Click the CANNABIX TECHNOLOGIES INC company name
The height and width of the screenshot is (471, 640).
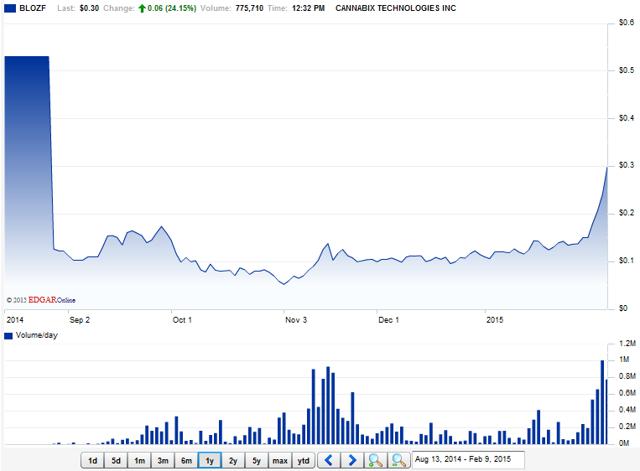point(396,8)
